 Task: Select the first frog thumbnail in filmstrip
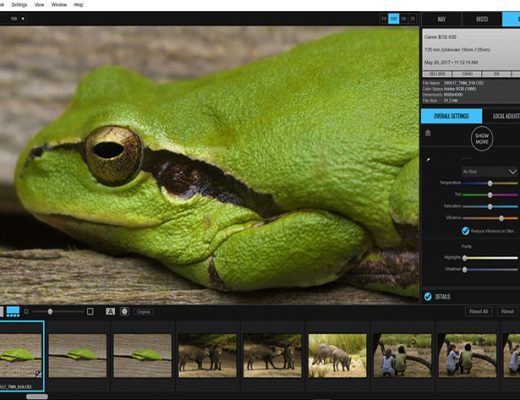click(21, 356)
